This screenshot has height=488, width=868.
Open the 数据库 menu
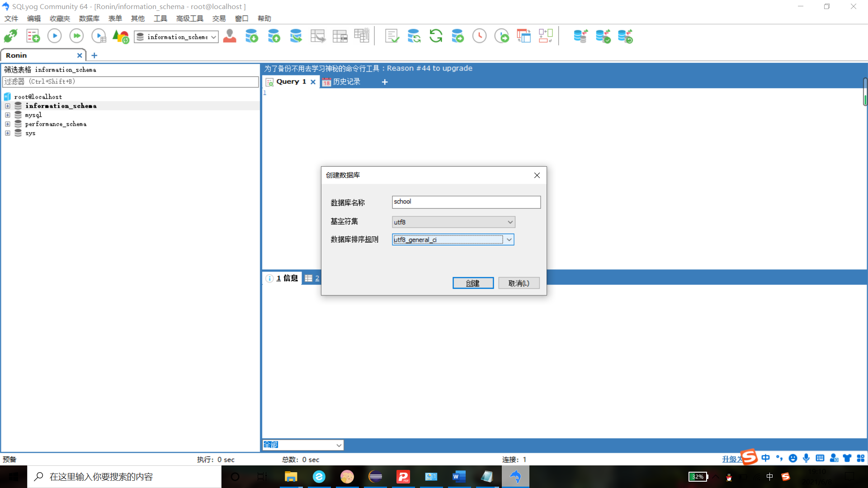pyautogui.click(x=89, y=19)
